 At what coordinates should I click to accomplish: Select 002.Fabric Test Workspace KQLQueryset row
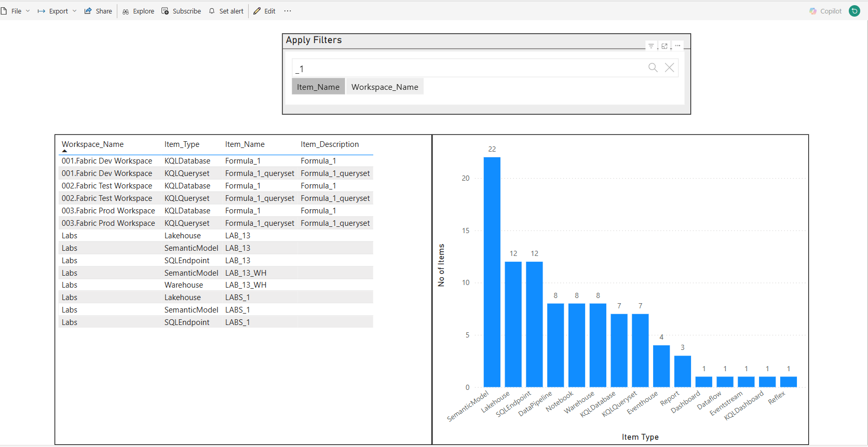[216, 198]
